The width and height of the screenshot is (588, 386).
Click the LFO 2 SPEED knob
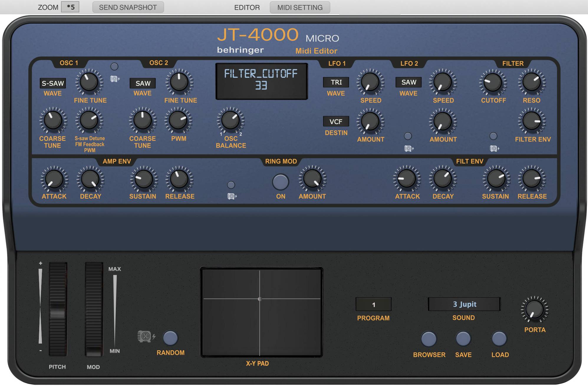(x=443, y=82)
